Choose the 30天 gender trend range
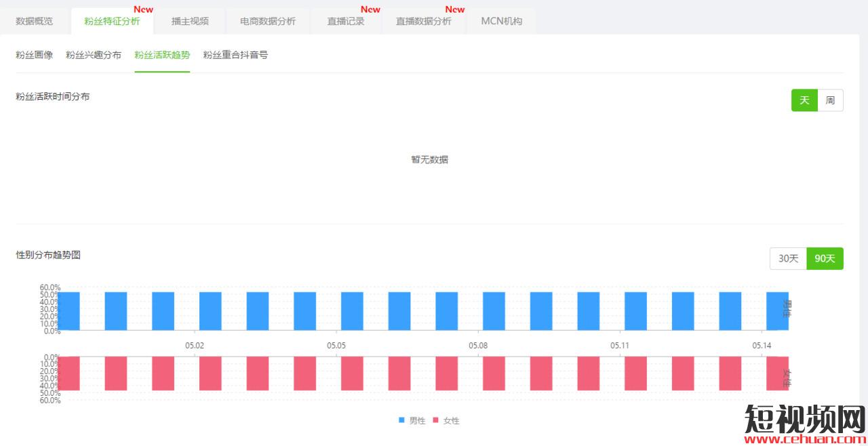The width and height of the screenshot is (868, 446). tap(788, 258)
